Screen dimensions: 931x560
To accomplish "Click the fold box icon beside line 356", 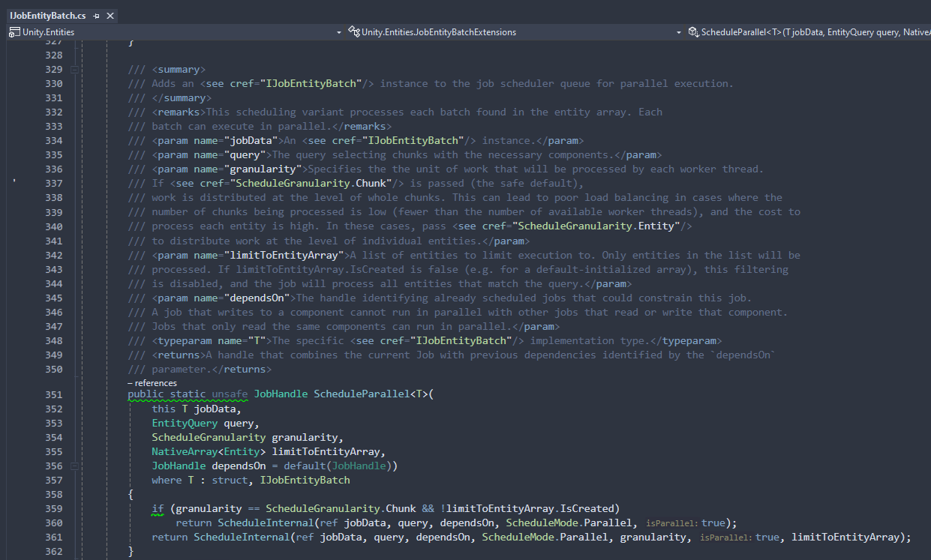I will [x=74, y=465].
